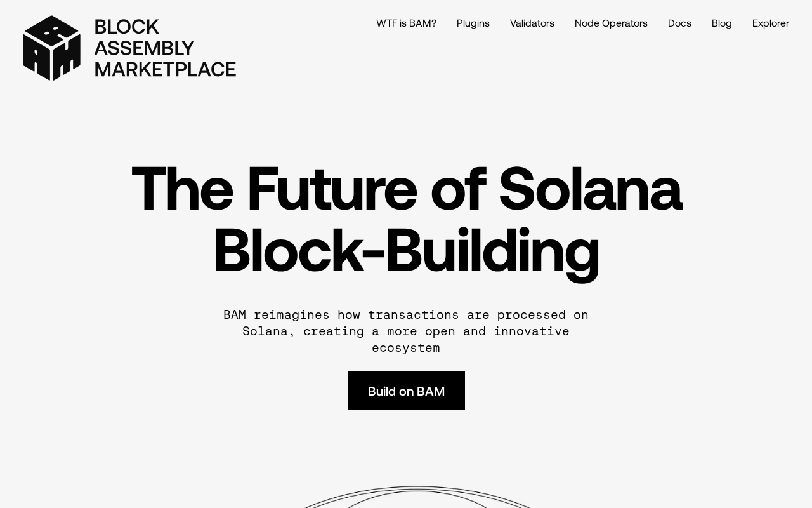Go to the Plugins page
Viewport: 812px width, 508px height.
(x=473, y=23)
